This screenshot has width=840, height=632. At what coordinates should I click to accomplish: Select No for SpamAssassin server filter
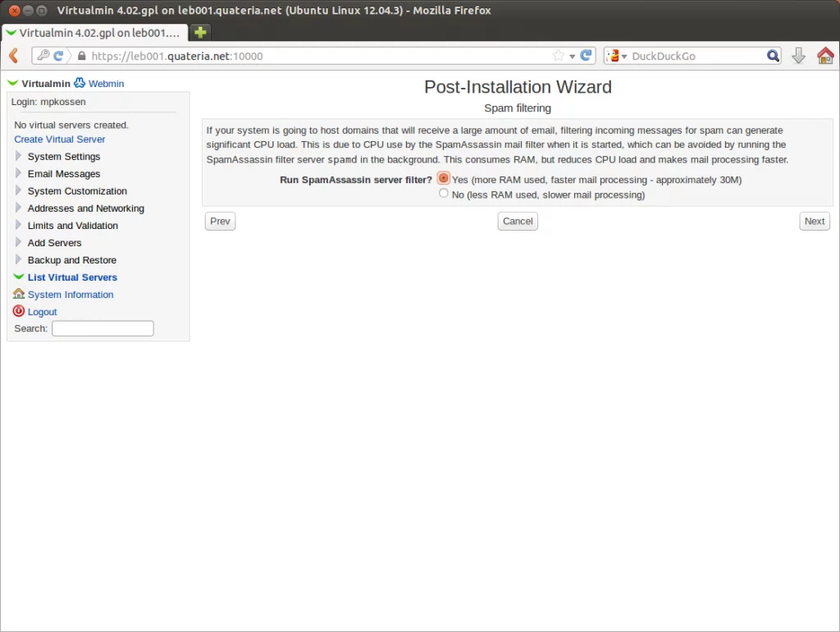(x=443, y=193)
